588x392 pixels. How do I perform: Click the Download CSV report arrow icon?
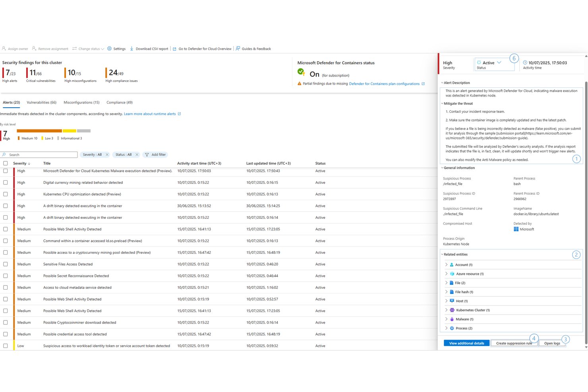pos(132,48)
